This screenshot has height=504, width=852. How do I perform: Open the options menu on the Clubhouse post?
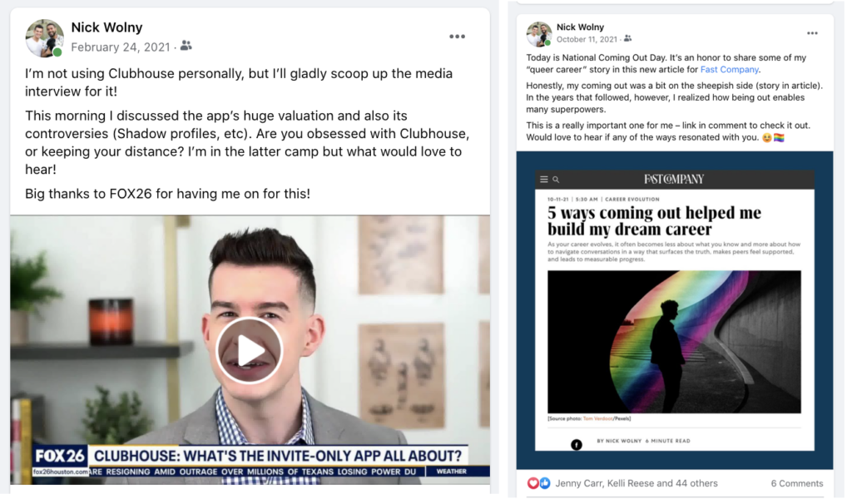pos(457,36)
